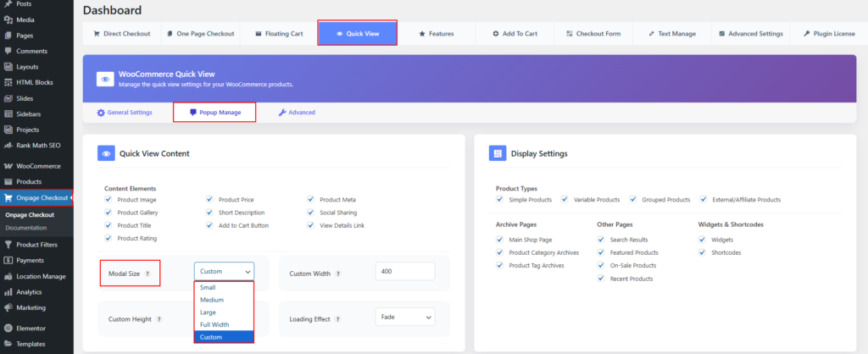Click the Custom Width help tooltip icon

338,274
